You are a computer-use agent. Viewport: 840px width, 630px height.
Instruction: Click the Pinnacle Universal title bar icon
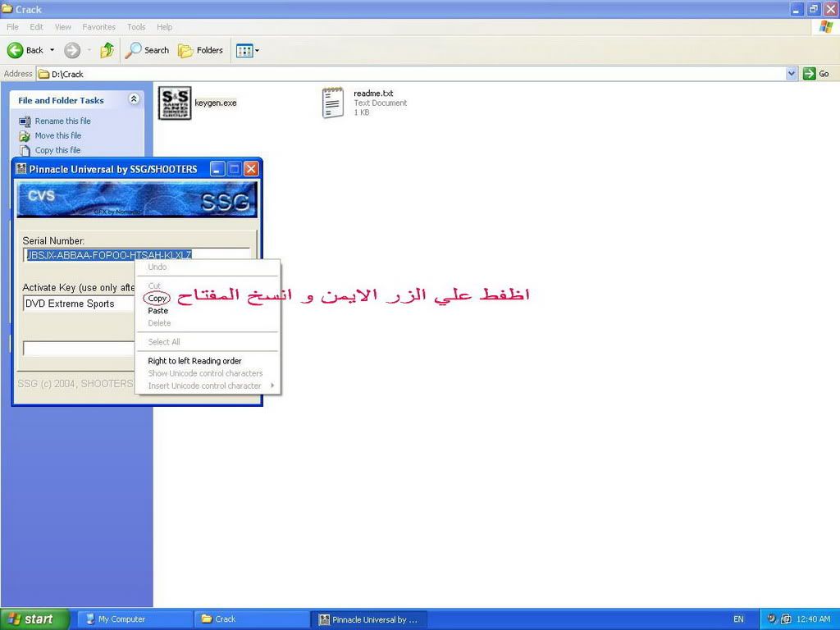click(21, 169)
